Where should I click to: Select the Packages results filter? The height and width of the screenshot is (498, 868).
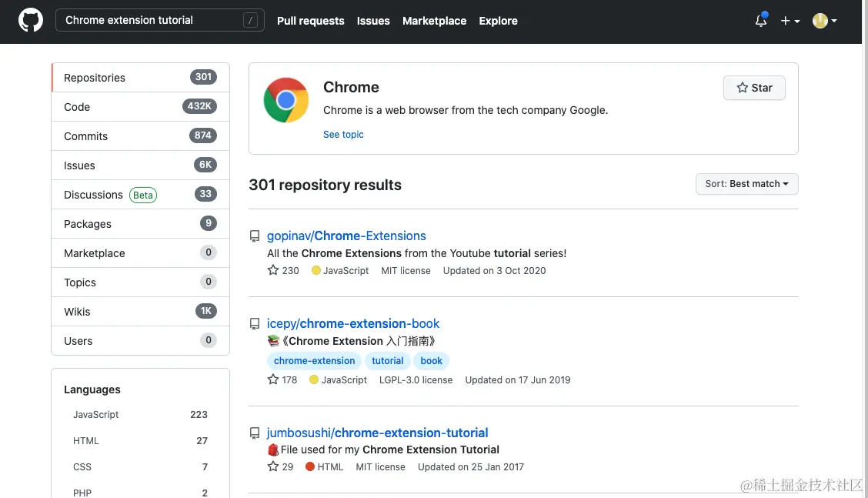140,224
